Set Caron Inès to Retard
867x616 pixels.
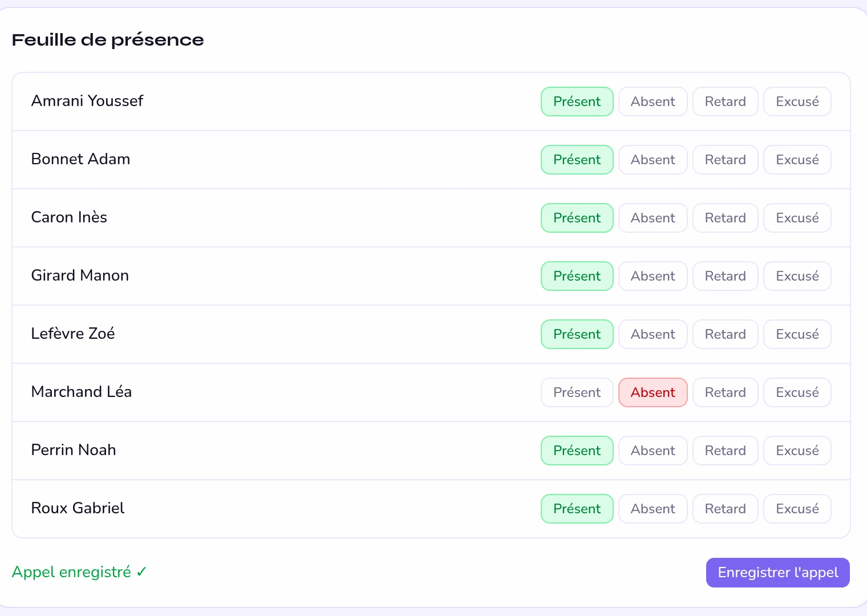coord(725,218)
